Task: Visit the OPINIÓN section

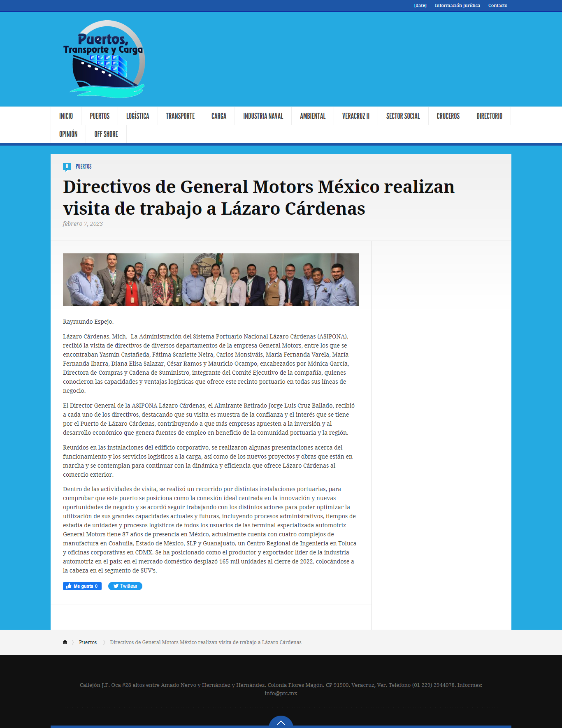Action: 68,134
